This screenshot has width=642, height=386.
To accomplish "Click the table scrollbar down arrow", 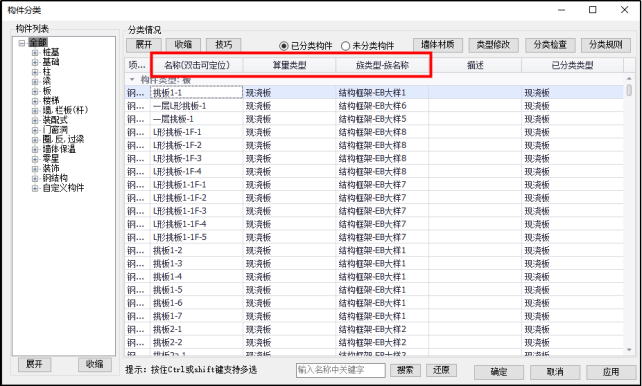I will pos(629,350).
